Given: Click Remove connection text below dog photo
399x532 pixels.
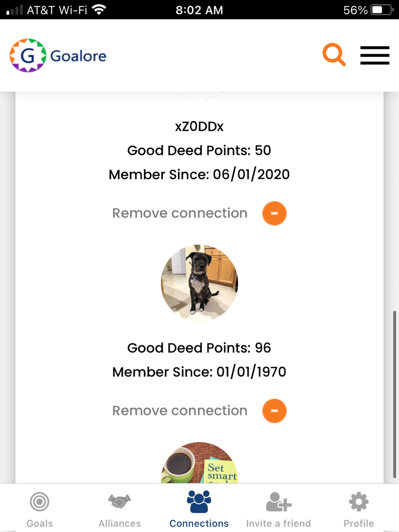Looking at the screenshot, I should point(180,410).
